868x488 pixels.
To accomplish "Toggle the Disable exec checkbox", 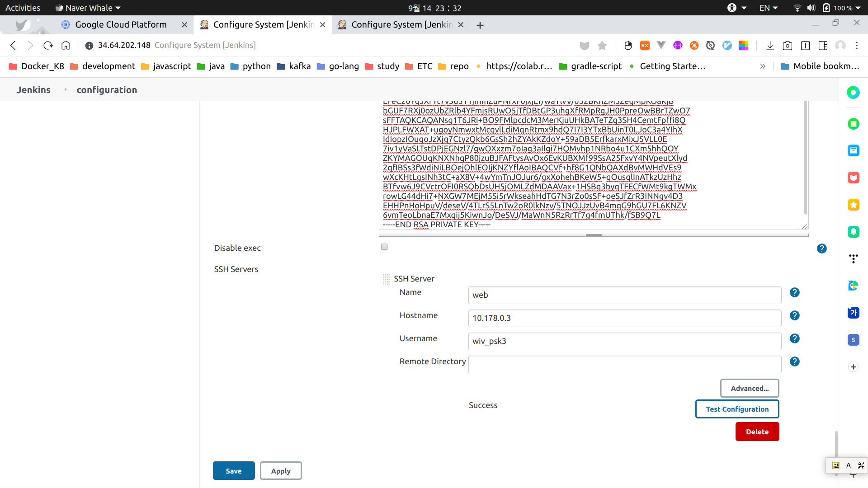I will [x=384, y=247].
